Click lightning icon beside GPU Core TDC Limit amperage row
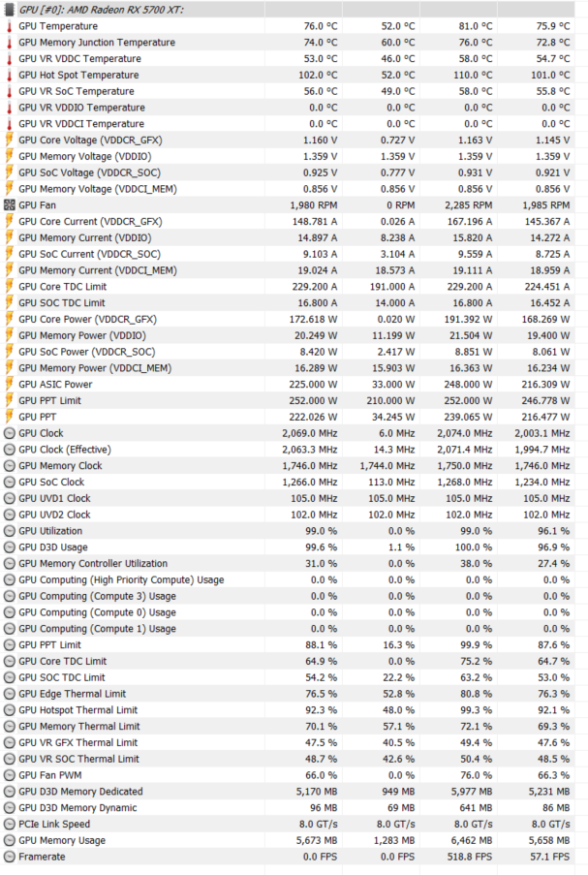 tap(9, 287)
